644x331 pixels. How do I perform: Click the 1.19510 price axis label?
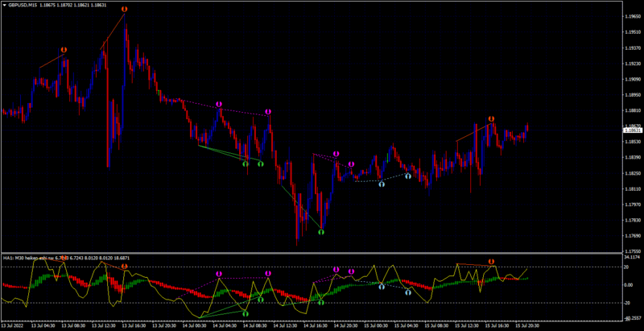pyautogui.click(x=632, y=32)
